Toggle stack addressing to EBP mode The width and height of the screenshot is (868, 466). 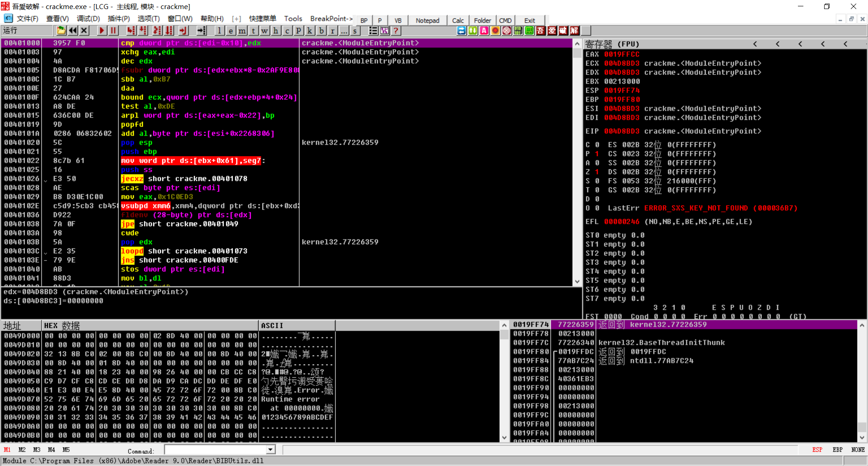click(837, 450)
